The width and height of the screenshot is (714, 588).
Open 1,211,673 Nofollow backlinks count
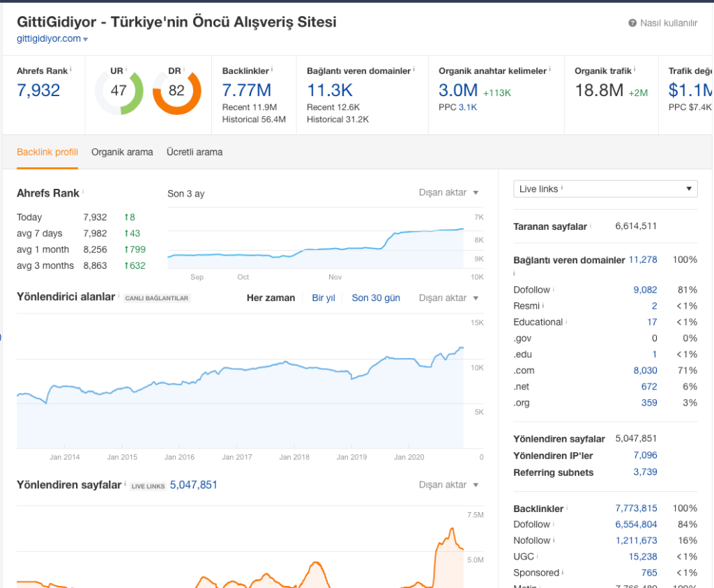pos(636,541)
